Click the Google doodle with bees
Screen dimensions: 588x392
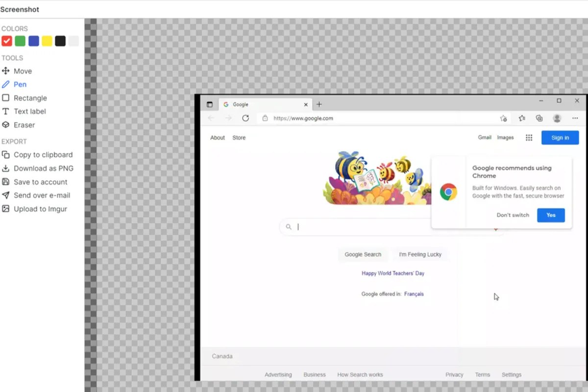click(x=377, y=177)
